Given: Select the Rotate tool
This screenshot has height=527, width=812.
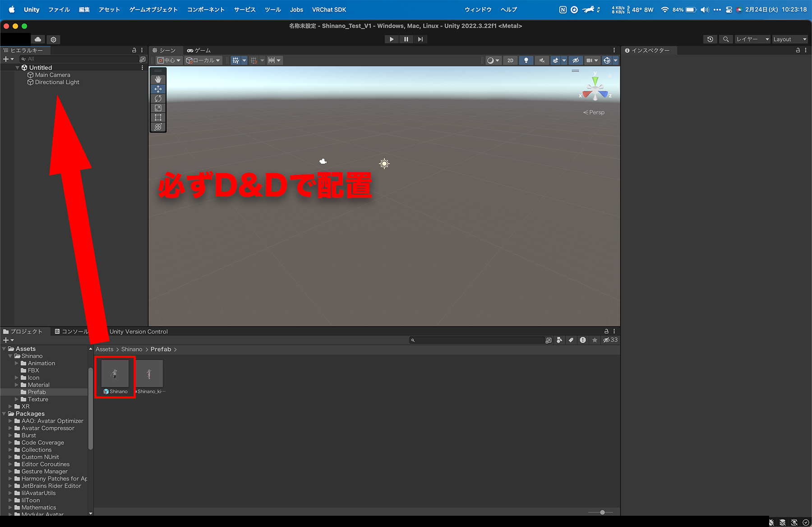Looking at the screenshot, I should pyautogui.click(x=158, y=98).
